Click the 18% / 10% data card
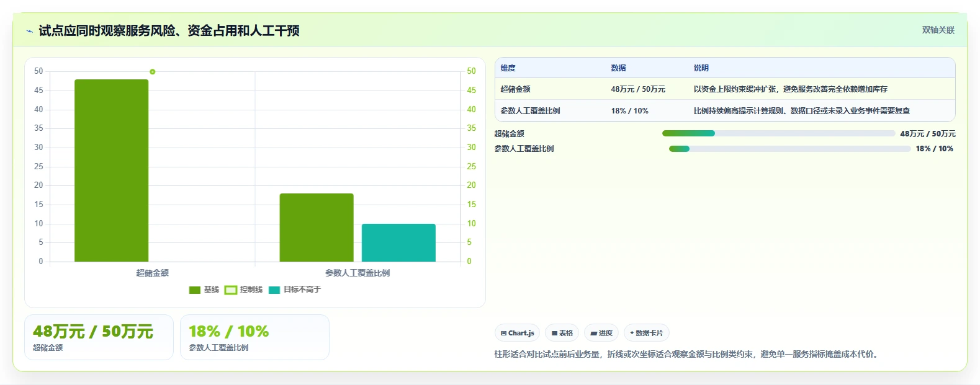The height and width of the screenshot is (385, 980). click(x=254, y=337)
